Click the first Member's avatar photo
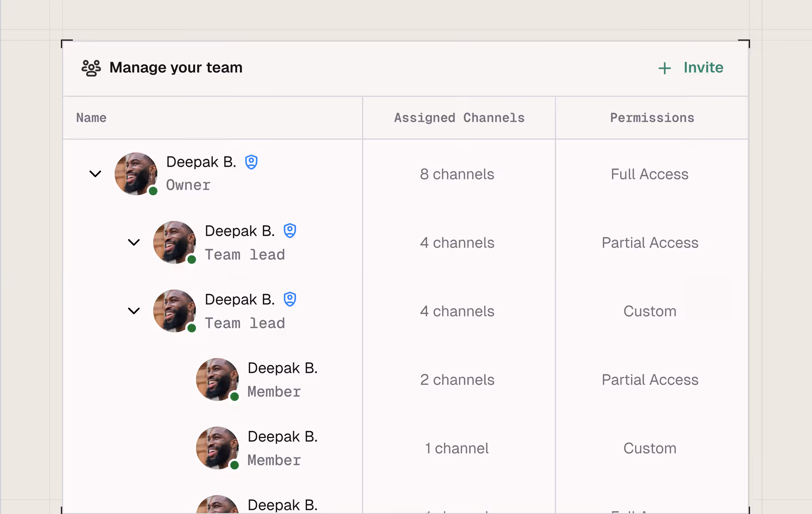Image resolution: width=812 pixels, height=514 pixels. click(217, 379)
